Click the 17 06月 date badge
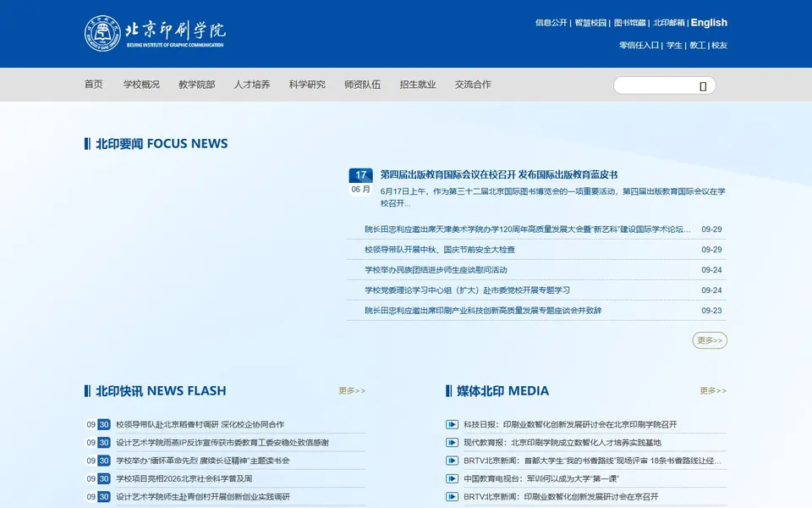812x508 pixels. point(360,181)
